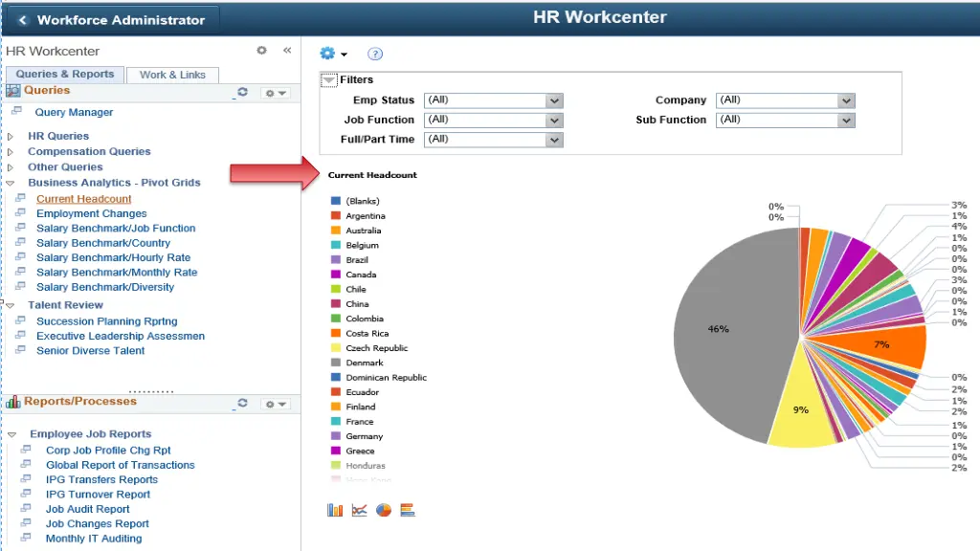The width and height of the screenshot is (980, 551).
Task: Click icon beside Salary Benchmark/Diversity
Action: [21, 286]
